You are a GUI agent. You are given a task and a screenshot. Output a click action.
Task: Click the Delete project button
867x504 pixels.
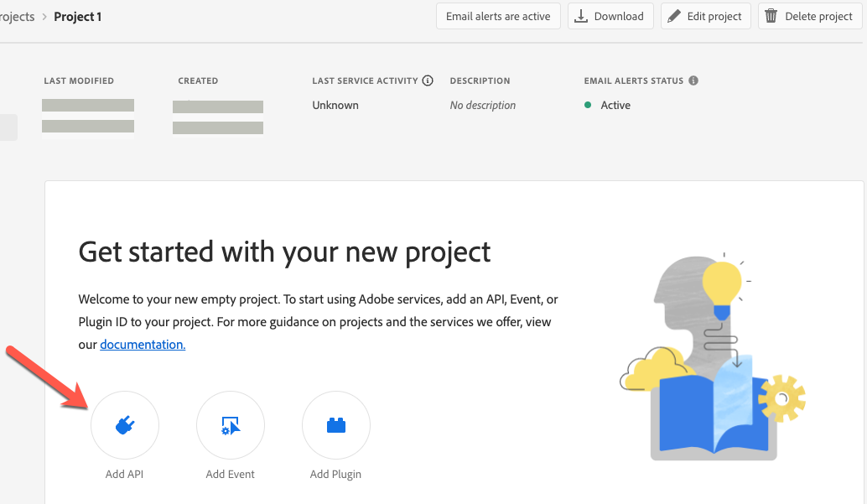(808, 15)
